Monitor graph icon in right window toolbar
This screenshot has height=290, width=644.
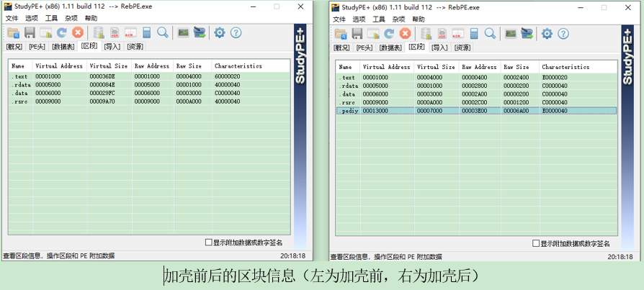click(511, 34)
